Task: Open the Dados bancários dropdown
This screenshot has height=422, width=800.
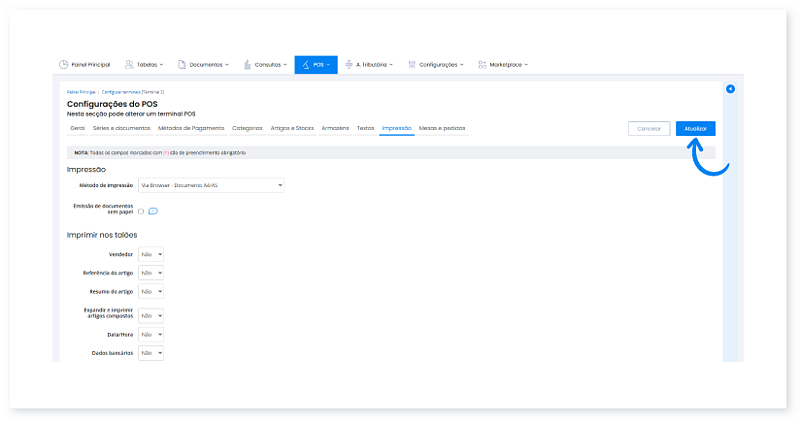Action: click(x=151, y=353)
